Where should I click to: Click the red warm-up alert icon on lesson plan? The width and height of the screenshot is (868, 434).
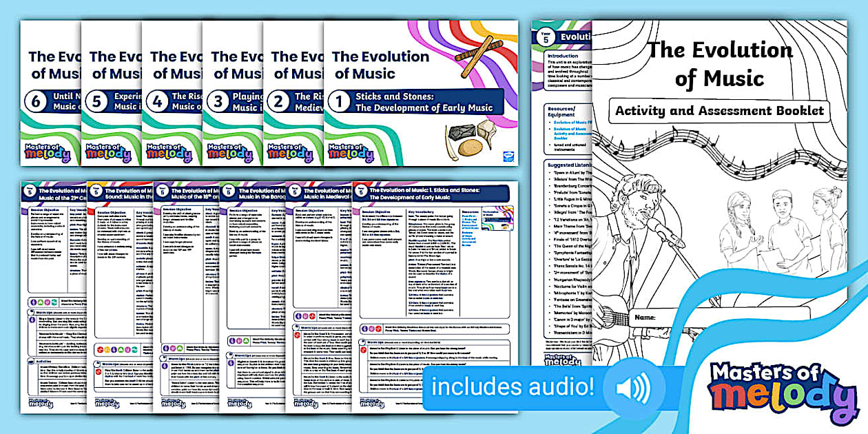pyautogui.click(x=364, y=349)
